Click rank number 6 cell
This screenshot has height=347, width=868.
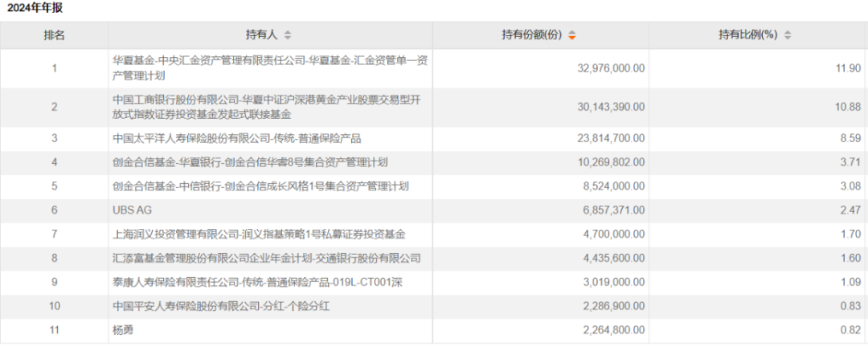click(x=55, y=210)
